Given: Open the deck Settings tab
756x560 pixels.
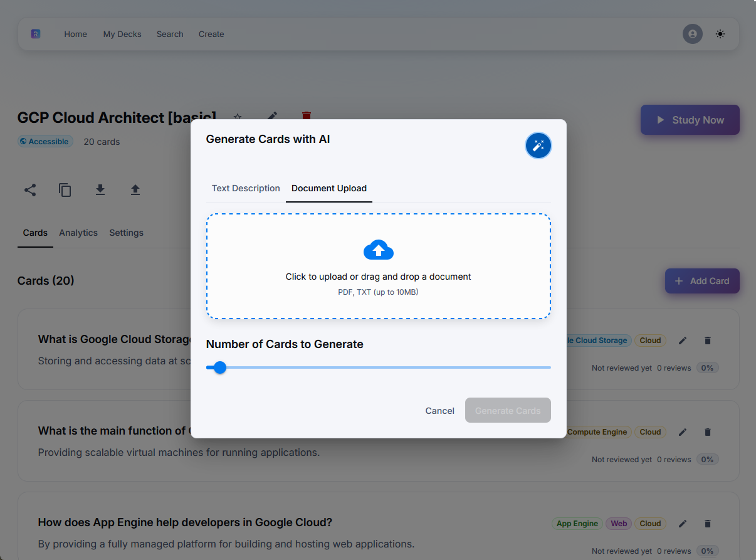Looking at the screenshot, I should (x=126, y=233).
